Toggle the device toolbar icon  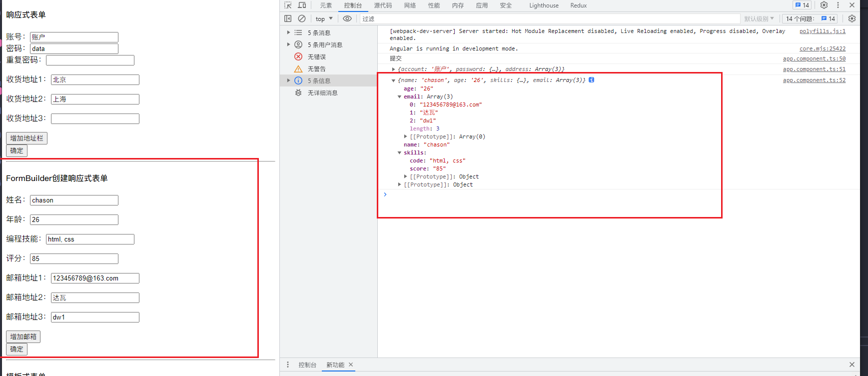coord(302,5)
